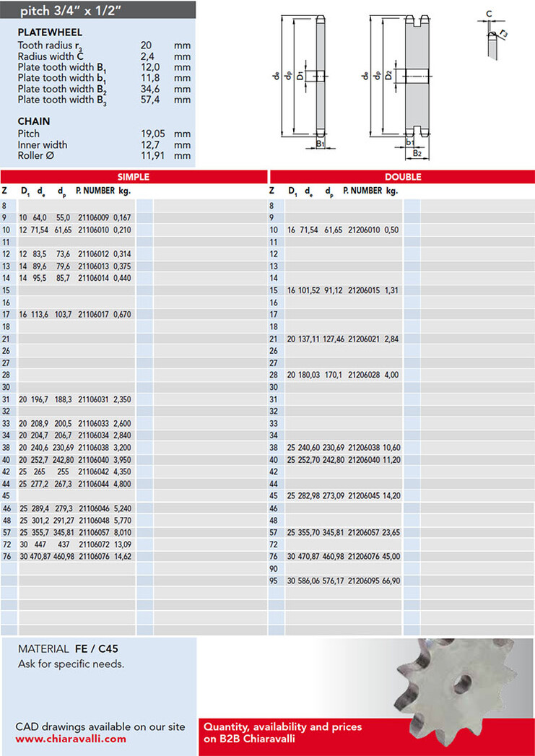Select part number 21206015

coord(364,290)
